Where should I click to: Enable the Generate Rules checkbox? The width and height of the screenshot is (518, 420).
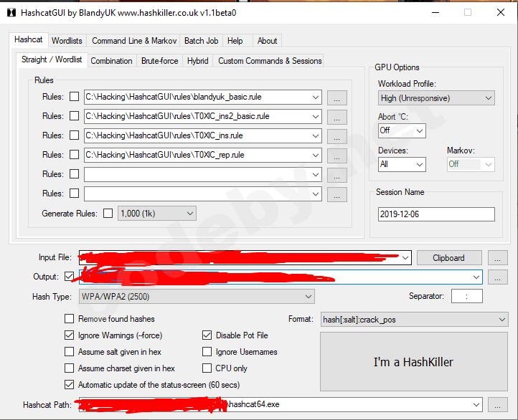click(x=108, y=213)
